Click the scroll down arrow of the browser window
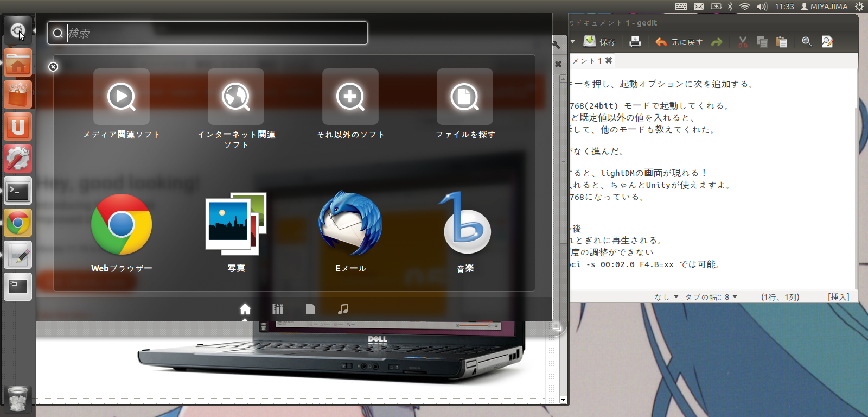Viewport: 868px width, 417px height. point(563,400)
